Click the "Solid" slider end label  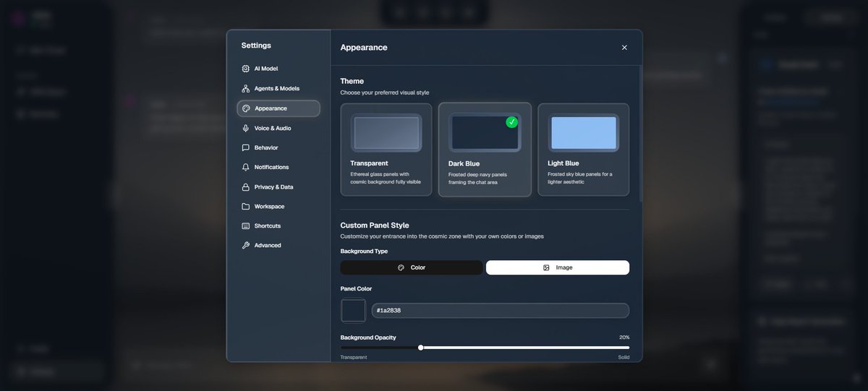click(624, 357)
